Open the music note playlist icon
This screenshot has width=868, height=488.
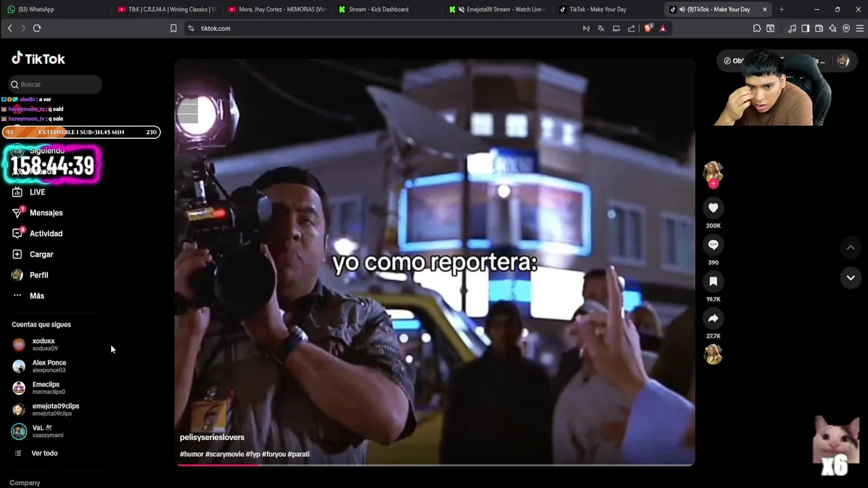pyautogui.click(x=792, y=28)
